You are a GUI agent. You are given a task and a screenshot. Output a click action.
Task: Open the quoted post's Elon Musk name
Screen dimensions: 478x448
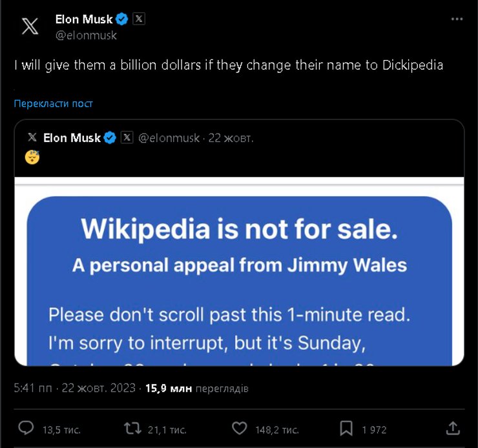[72, 137]
